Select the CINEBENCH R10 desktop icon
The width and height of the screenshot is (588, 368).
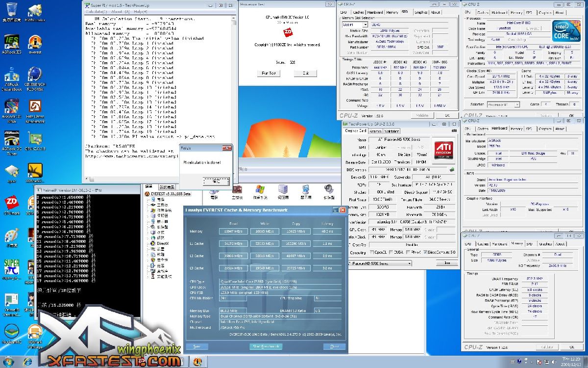[35, 79]
